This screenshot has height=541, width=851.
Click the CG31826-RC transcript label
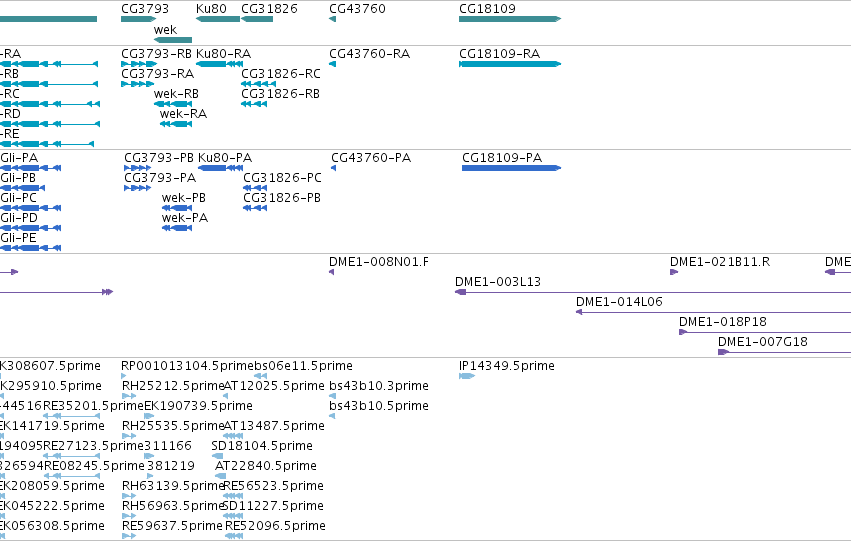281,74
